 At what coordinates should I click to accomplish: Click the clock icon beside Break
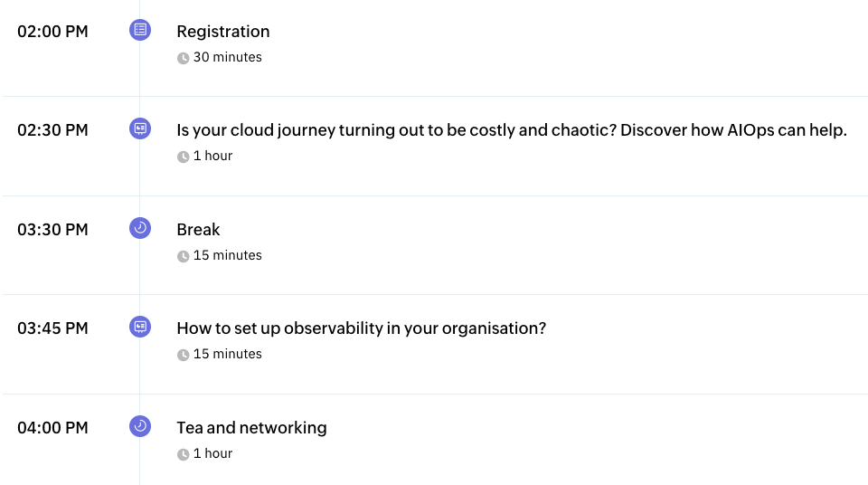pos(140,228)
